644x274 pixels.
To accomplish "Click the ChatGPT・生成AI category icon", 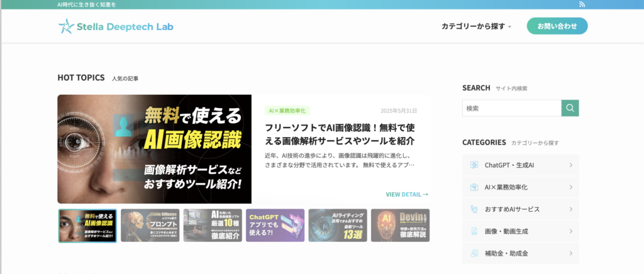I will pyautogui.click(x=474, y=165).
